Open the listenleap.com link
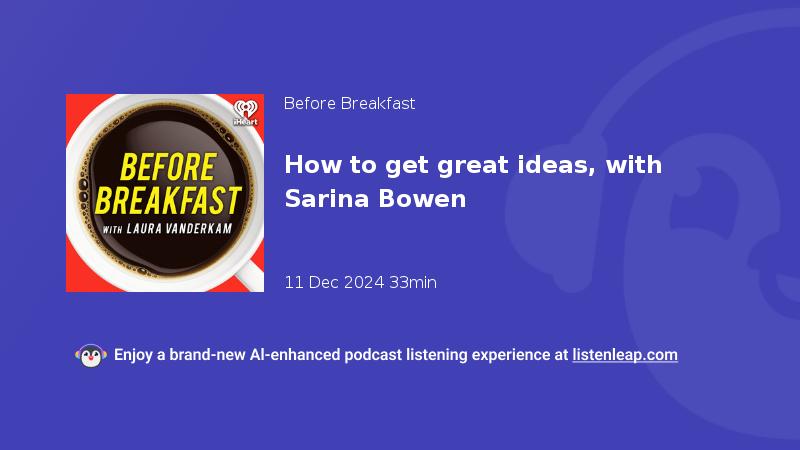 (625, 355)
